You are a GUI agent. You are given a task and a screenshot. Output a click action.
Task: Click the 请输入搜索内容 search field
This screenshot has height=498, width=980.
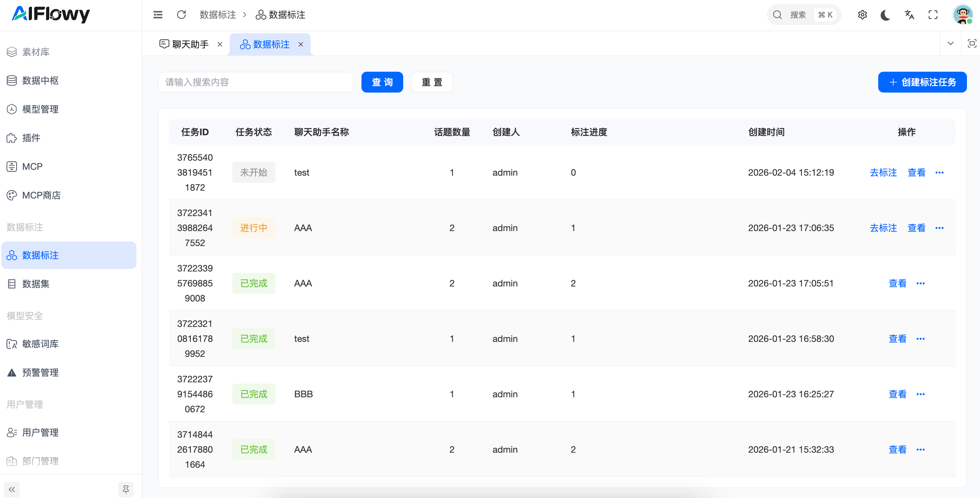coord(255,82)
